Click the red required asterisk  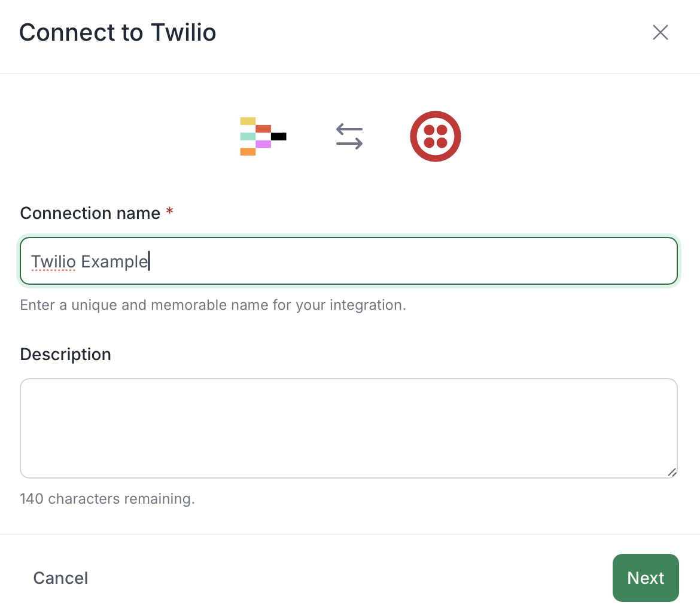pyautogui.click(x=170, y=213)
